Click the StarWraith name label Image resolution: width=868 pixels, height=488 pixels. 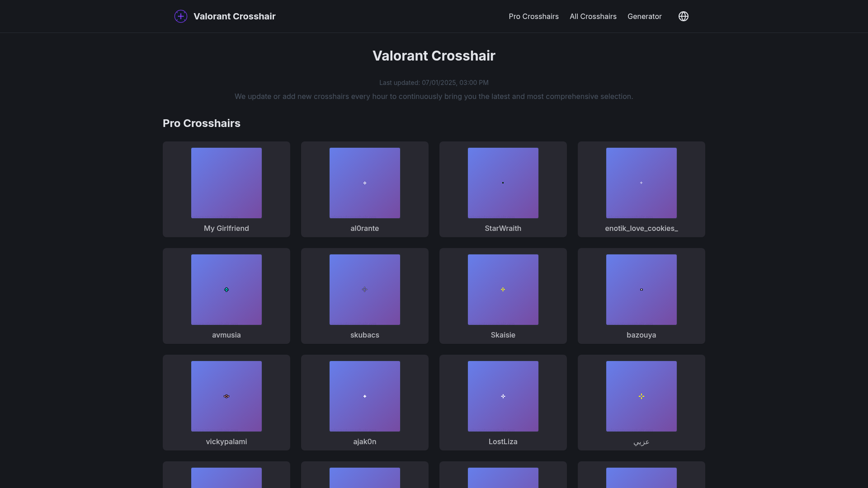503,228
